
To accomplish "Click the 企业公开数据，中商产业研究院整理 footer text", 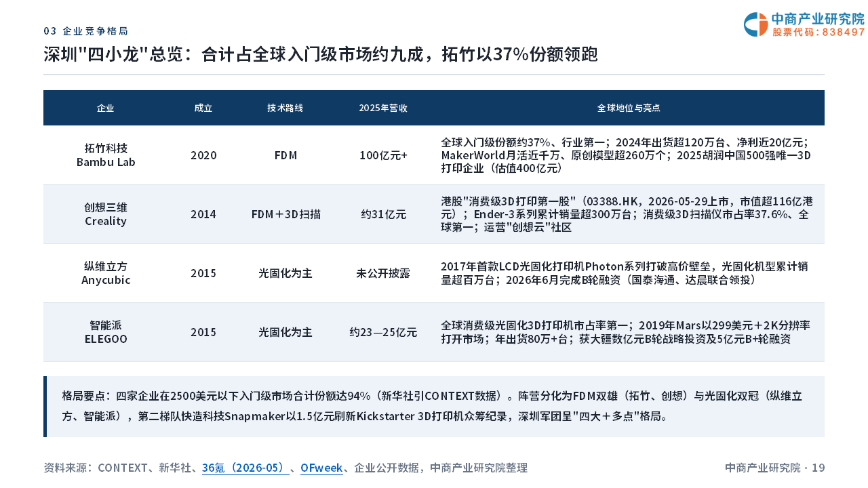I will (x=441, y=468).
